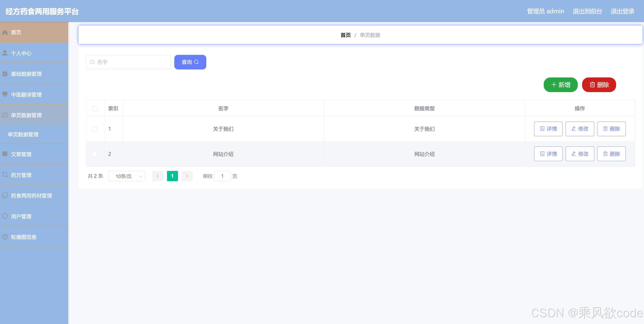
Task: Open the 10条/页 page size dropdown
Action: point(127,176)
